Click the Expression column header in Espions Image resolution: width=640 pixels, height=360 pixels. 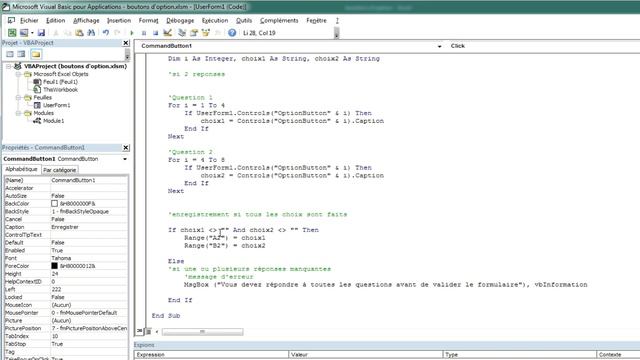pos(211,355)
